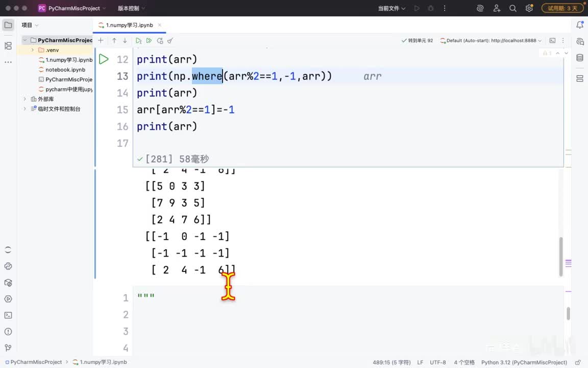Add a new cell with plus icon
The image size is (588, 368).
(101, 40)
